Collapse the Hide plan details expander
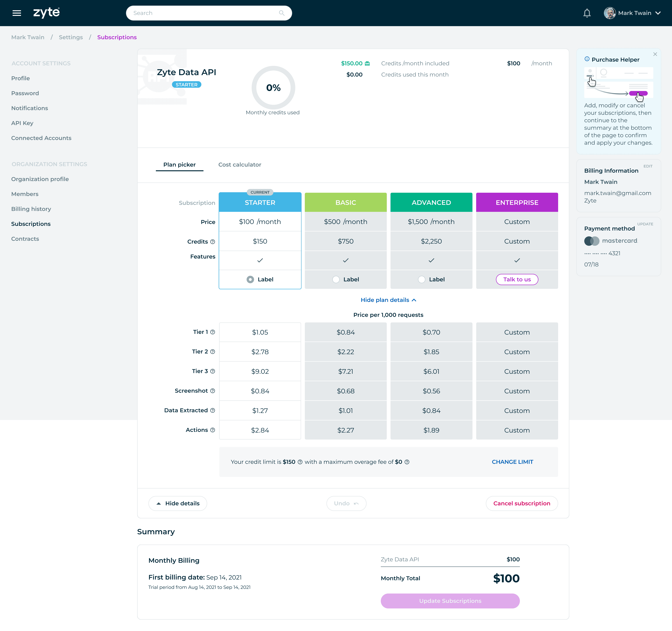 click(x=388, y=300)
